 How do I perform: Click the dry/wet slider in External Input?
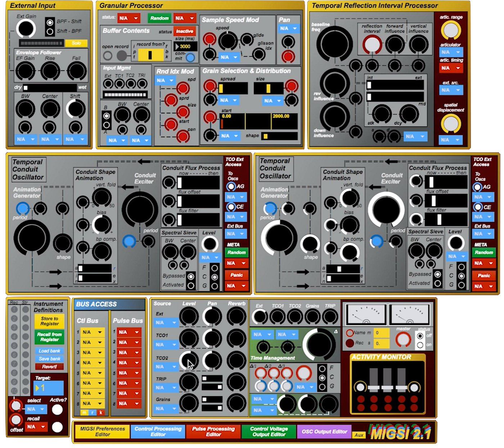[50, 87]
